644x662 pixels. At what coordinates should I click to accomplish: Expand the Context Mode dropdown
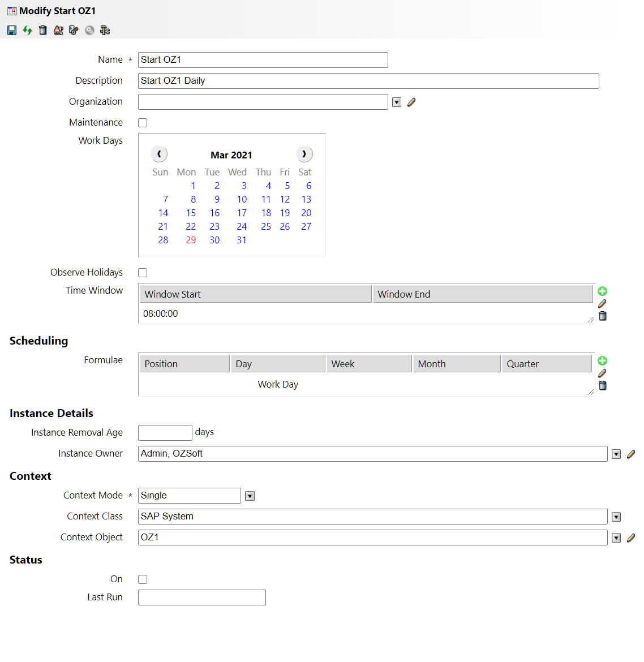pos(250,496)
